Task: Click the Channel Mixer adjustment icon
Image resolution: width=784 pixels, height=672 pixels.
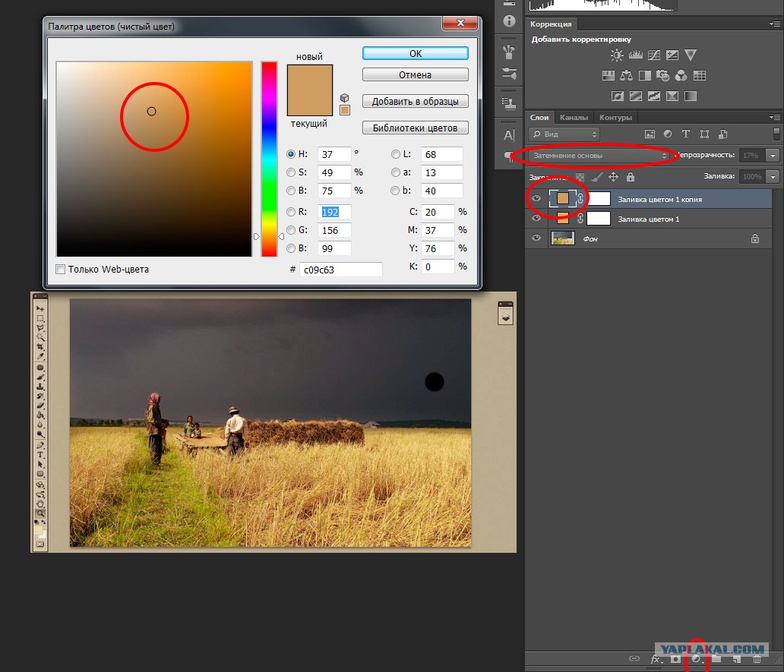Action: tap(681, 76)
